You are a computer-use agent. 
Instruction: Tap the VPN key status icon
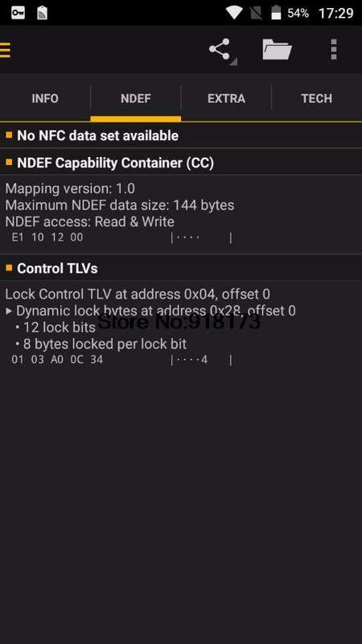[18, 13]
